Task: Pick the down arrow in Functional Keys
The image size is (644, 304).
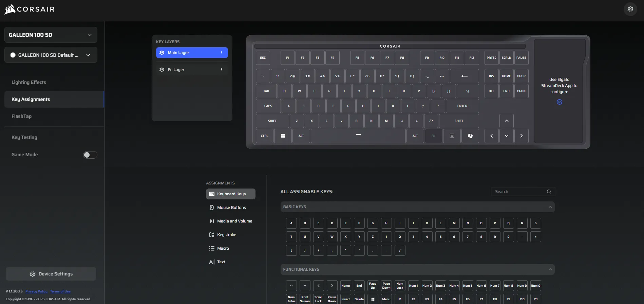Action: pos(305,286)
